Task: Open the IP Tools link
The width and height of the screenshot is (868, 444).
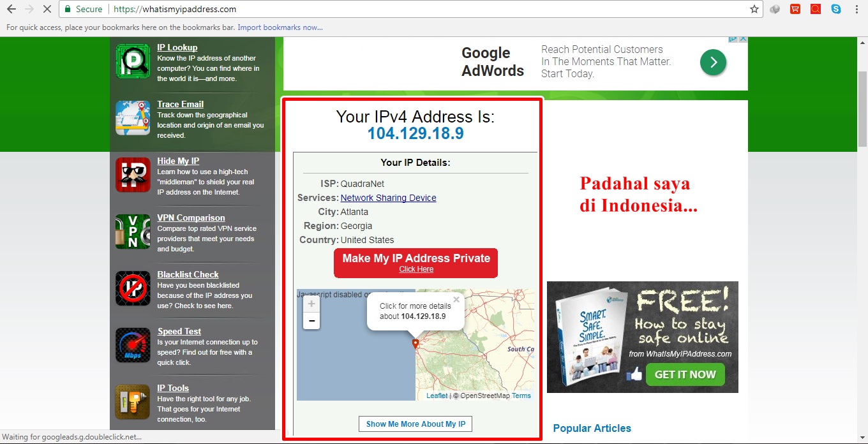Action: click(174, 388)
